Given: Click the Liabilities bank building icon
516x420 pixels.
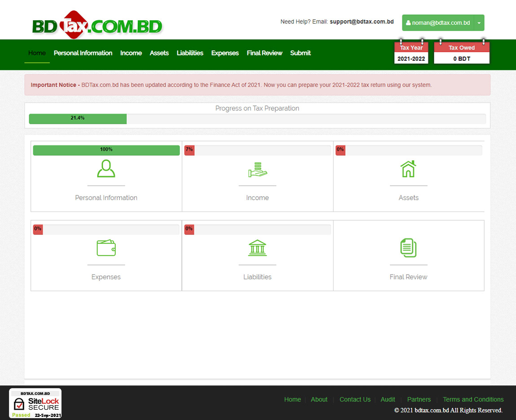Looking at the screenshot, I should point(257,248).
